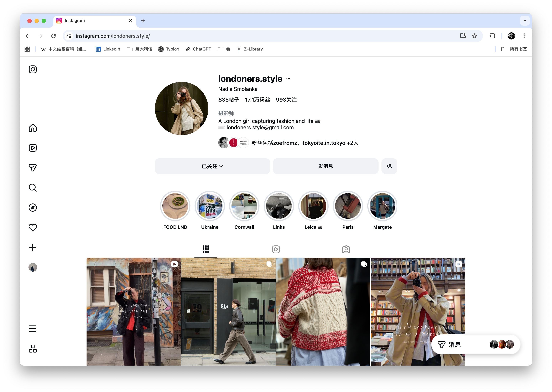Open the hamburger More menu icon
The width and height of the screenshot is (552, 392).
33,329
